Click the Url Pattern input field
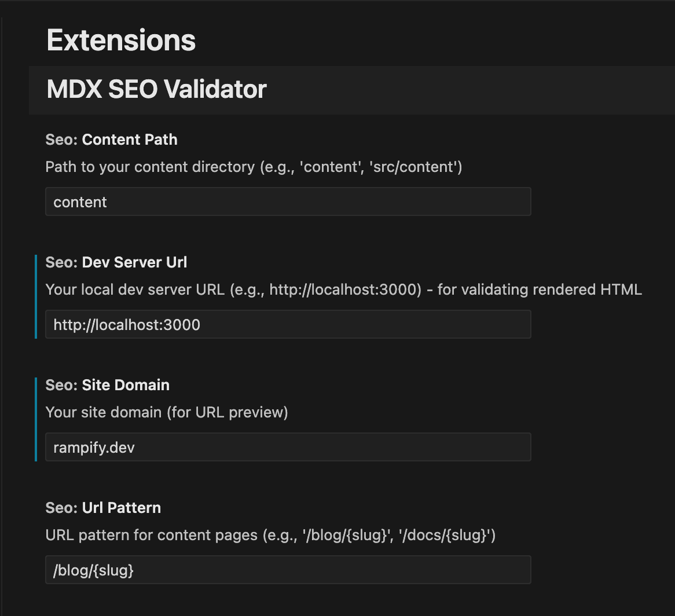The image size is (675, 616). [x=288, y=570]
